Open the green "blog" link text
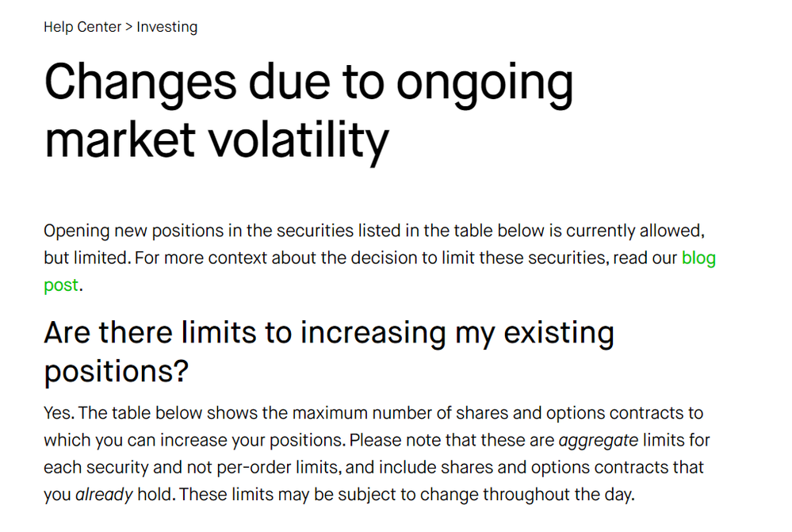 [x=698, y=258]
